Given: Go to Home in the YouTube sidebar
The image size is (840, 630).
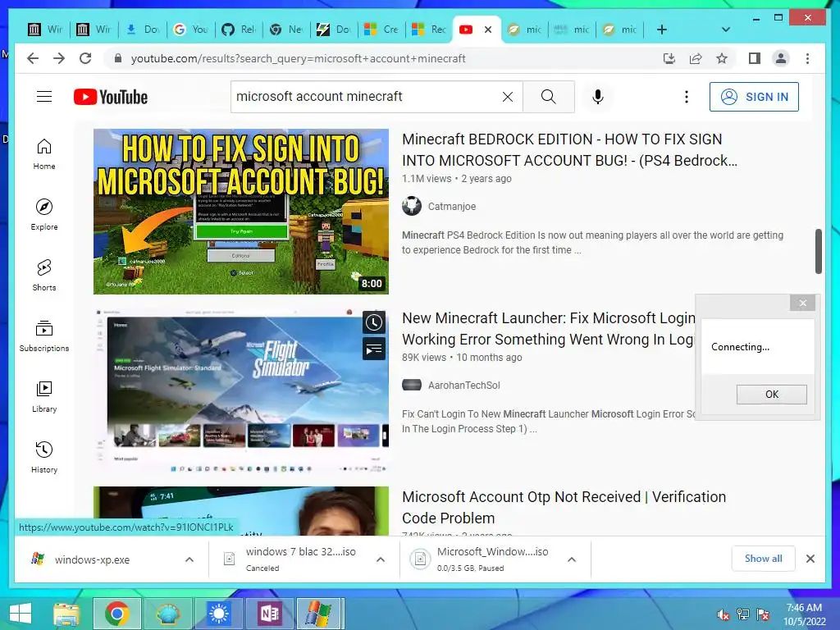Looking at the screenshot, I should coord(44,154).
